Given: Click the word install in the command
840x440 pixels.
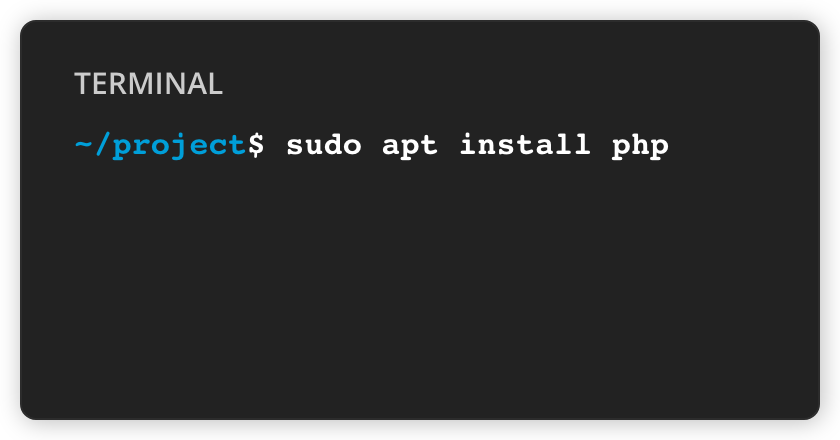Looking at the screenshot, I should click(x=525, y=145).
